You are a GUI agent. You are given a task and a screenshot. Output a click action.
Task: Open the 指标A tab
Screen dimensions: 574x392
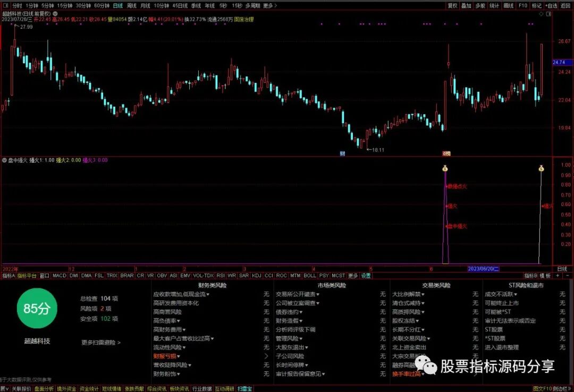(9, 275)
